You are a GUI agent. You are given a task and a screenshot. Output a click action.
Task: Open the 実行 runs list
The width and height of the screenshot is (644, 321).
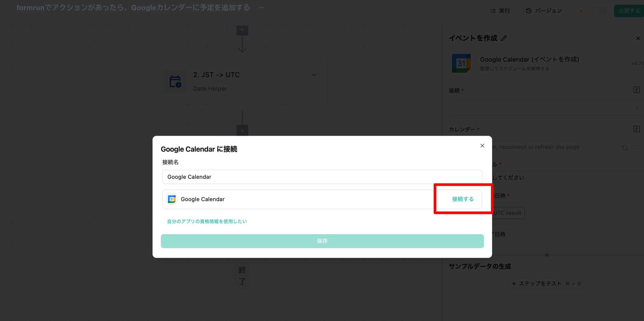pyautogui.click(x=500, y=11)
